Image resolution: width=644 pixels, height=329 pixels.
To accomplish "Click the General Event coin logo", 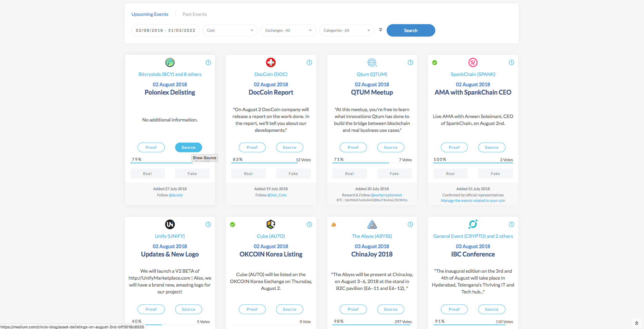I will (x=473, y=224).
